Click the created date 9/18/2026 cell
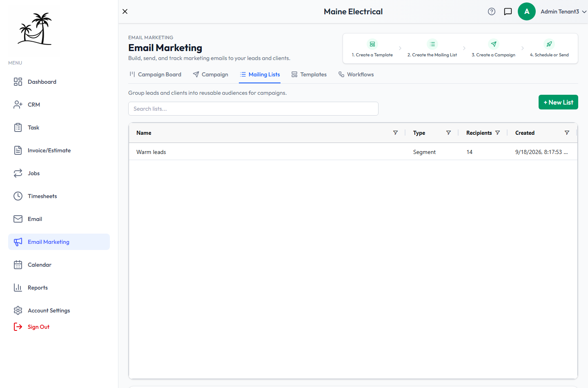 tap(541, 152)
